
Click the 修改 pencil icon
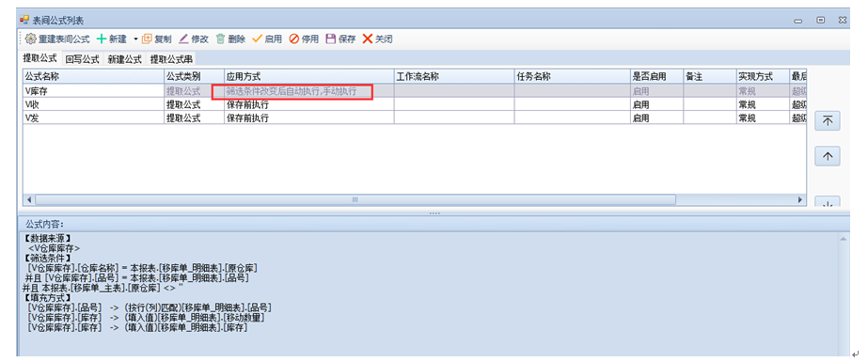[183, 39]
